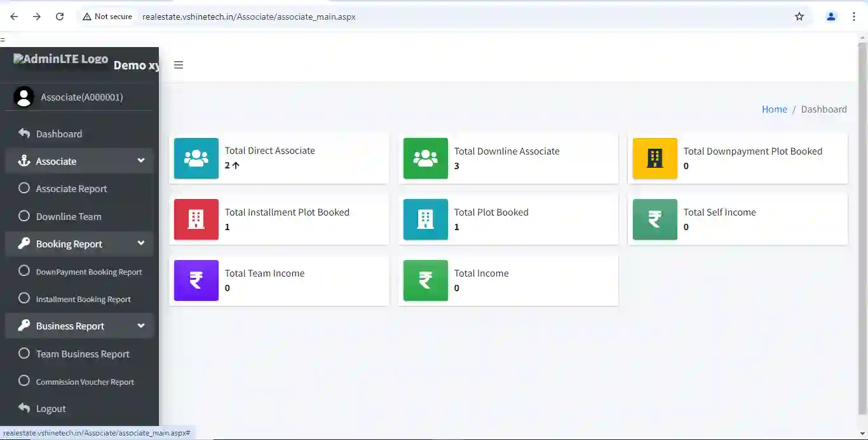Collapse the Associate menu chevron

141,161
